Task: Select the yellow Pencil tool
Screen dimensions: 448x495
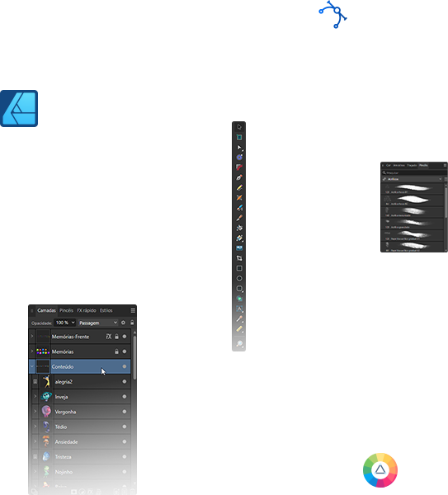Action: pos(239,187)
